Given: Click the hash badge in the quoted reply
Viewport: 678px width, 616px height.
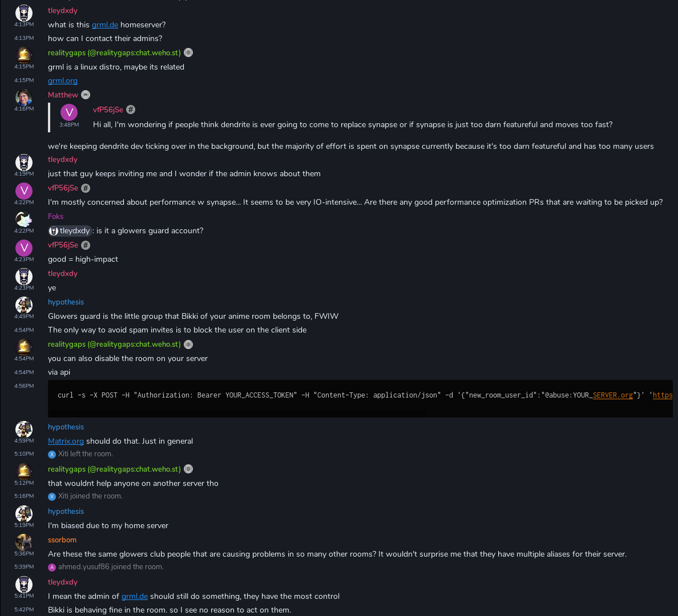Looking at the screenshot, I should [131, 110].
